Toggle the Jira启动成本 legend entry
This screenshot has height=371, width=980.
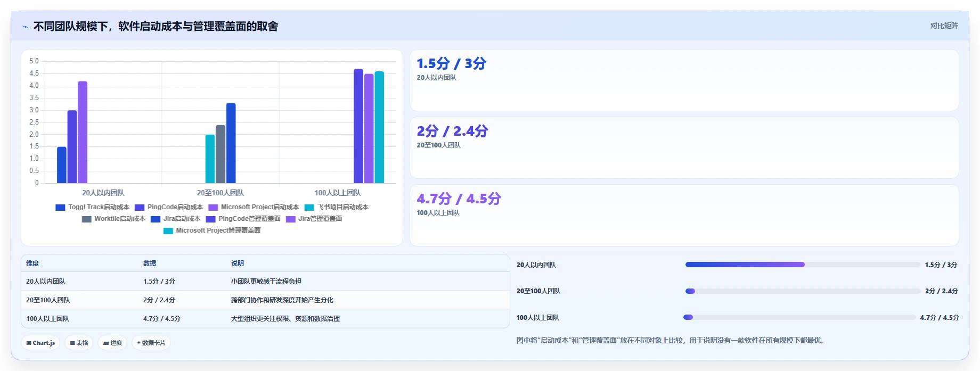(x=176, y=219)
